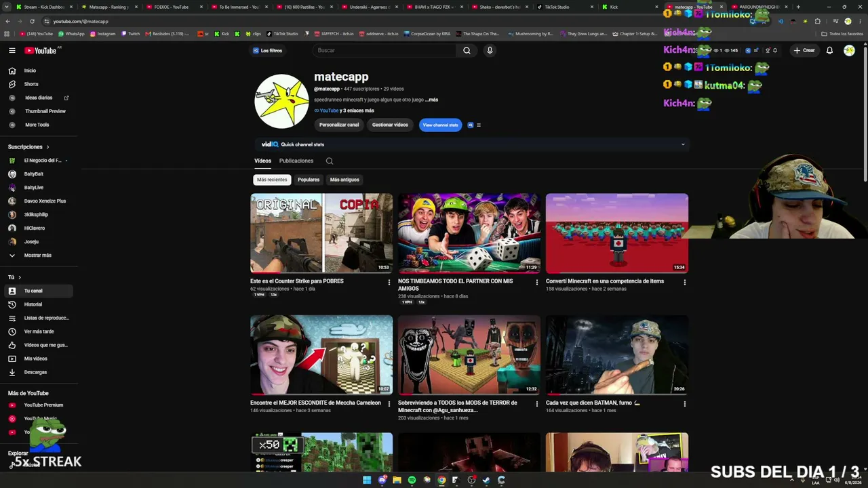Viewport: 868px width, 488px height.
Task: Open options for Convertí Minecraft video
Action: [685, 282]
